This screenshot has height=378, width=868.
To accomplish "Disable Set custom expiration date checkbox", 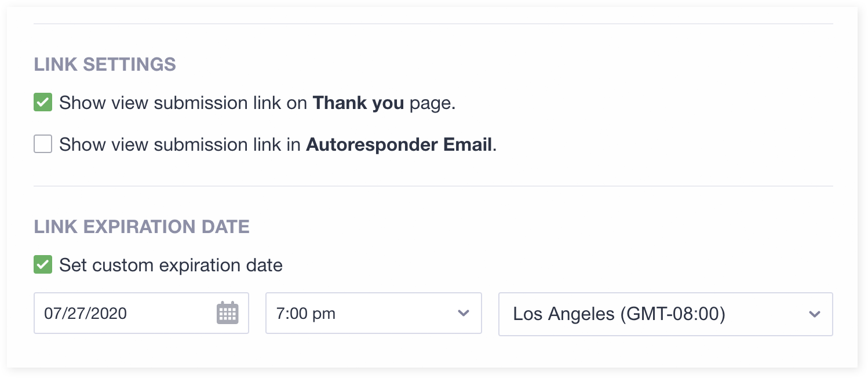I will pos(43,265).
